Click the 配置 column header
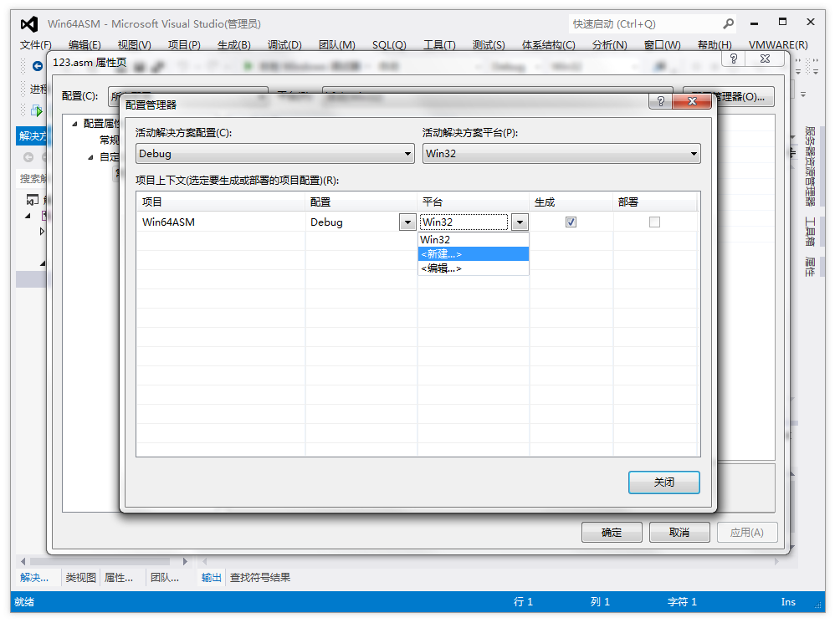This screenshot has height=628, width=840. [361, 202]
